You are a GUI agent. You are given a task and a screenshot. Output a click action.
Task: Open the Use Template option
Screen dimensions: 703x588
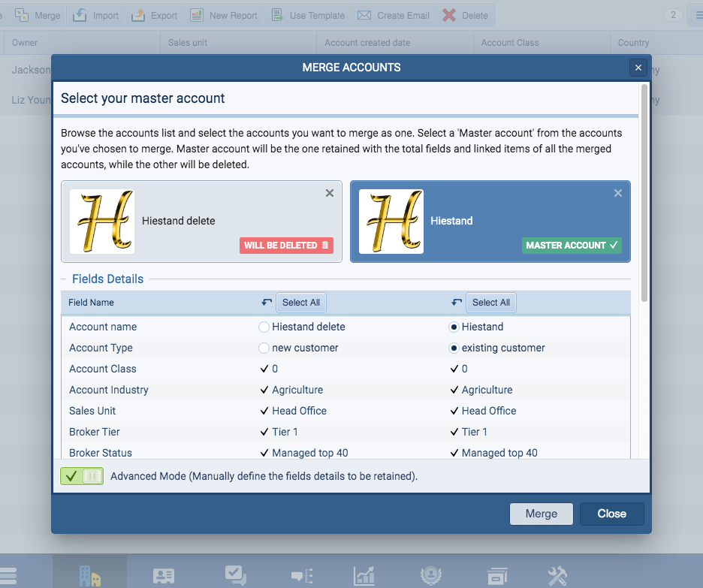(307, 14)
